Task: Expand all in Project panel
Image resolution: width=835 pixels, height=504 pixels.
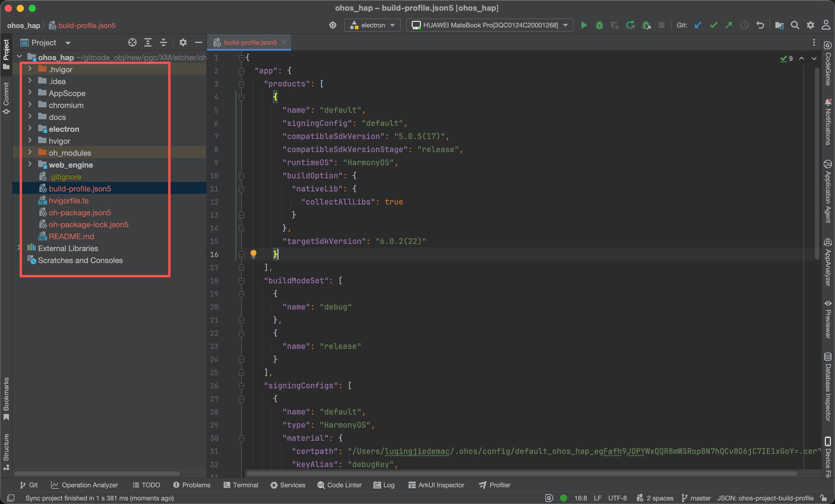Action: (x=148, y=43)
